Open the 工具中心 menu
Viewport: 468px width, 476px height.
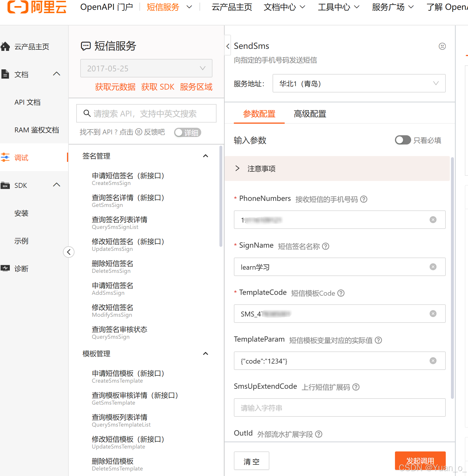point(339,7)
